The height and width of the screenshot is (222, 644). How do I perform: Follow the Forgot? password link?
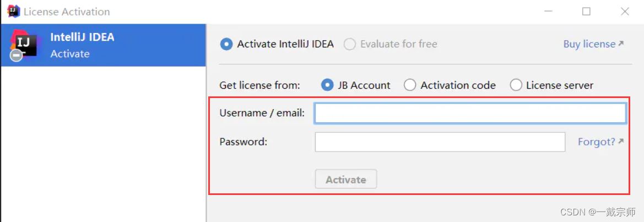[597, 142]
